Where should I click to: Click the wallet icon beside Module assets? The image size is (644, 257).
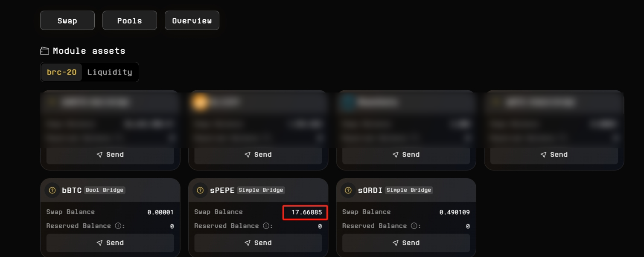click(44, 51)
